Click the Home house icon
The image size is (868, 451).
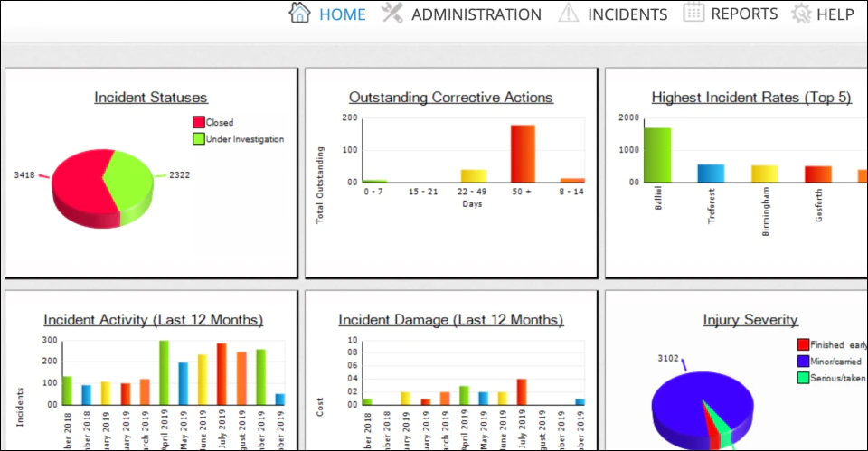coord(299,13)
